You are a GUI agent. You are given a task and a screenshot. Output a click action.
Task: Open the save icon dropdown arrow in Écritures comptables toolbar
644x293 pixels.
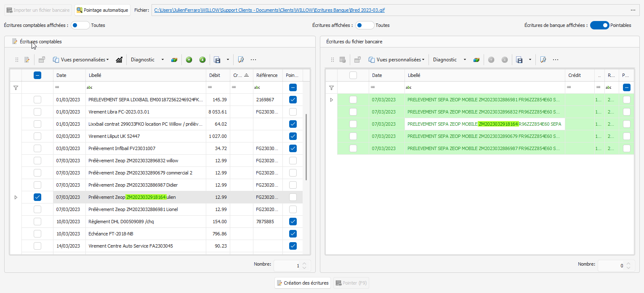(228, 60)
